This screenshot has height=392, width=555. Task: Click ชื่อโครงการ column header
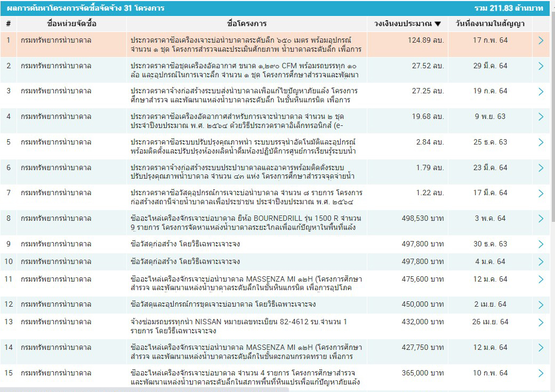pos(247,24)
